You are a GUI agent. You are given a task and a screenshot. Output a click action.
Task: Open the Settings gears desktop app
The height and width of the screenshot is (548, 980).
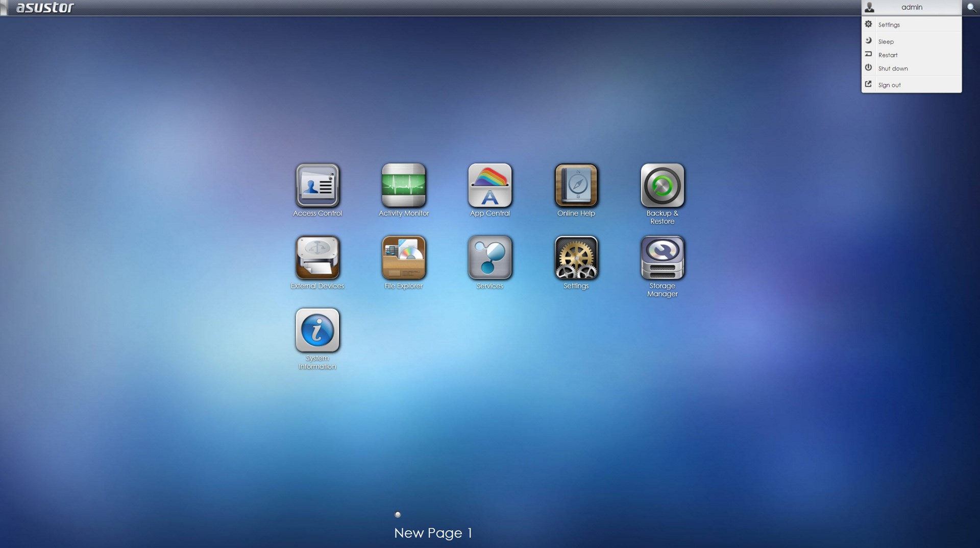point(576,258)
